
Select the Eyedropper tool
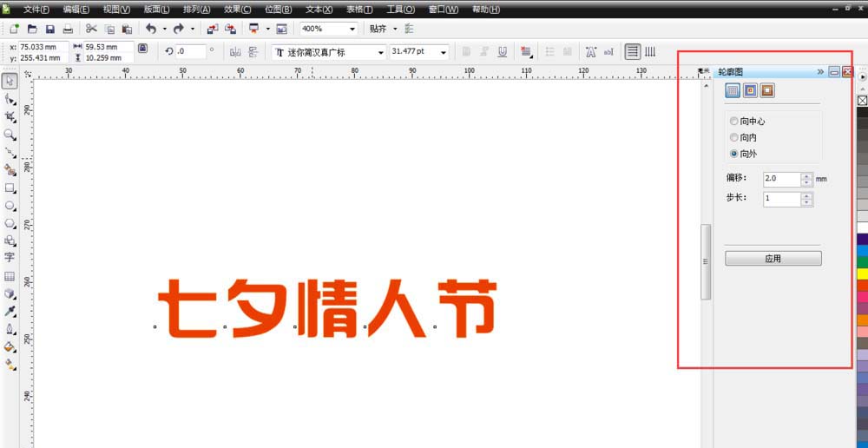click(x=10, y=311)
